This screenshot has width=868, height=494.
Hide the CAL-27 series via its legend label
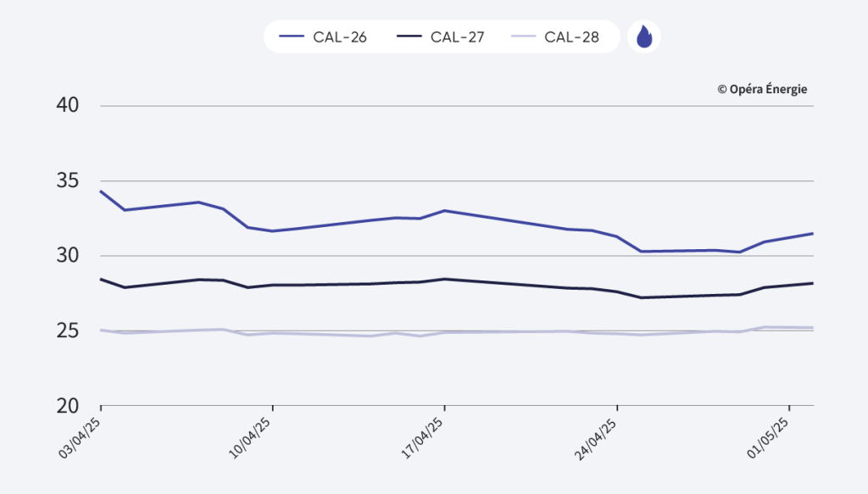(x=457, y=37)
